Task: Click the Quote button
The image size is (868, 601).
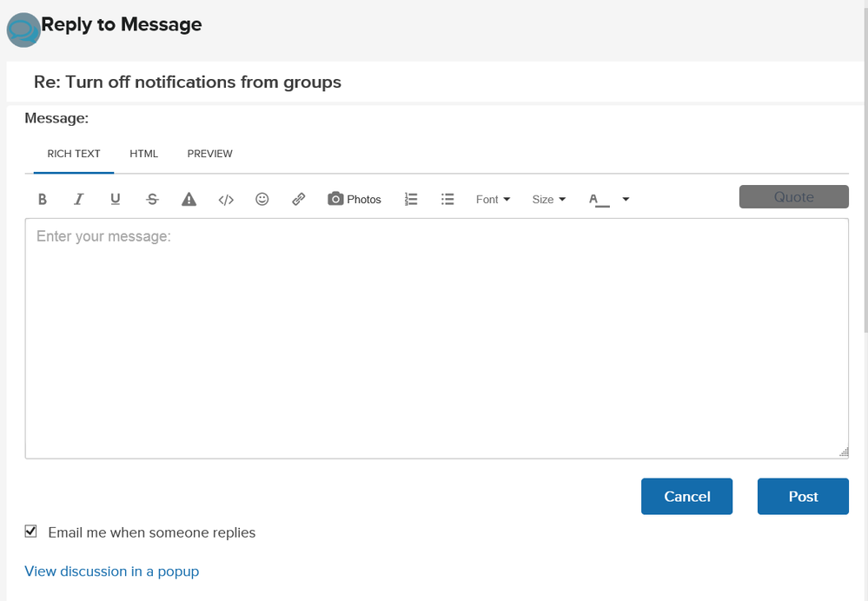Action: (794, 197)
